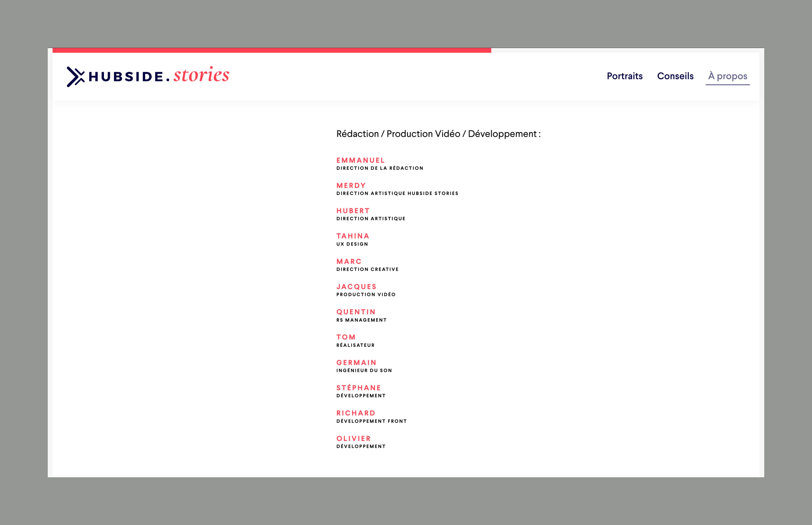Open the Portraits menu item
Screen dimensions: 812x525
(x=624, y=76)
